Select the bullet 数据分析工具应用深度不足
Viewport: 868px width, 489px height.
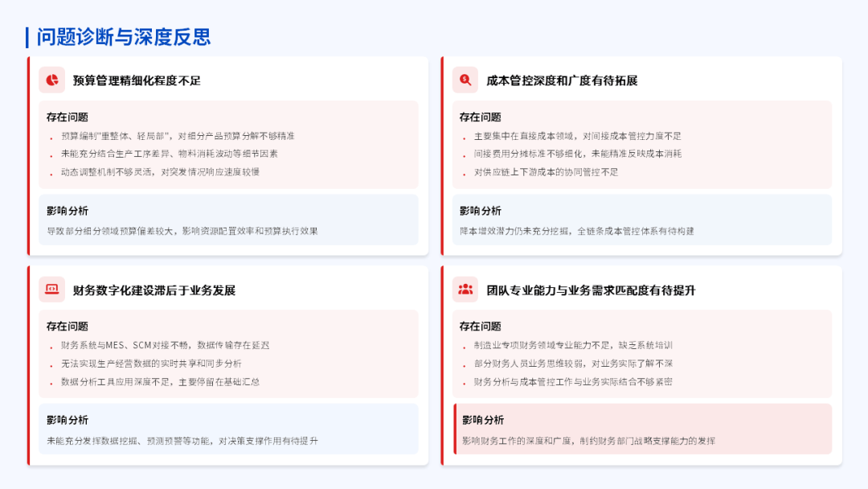coord(160,381)
